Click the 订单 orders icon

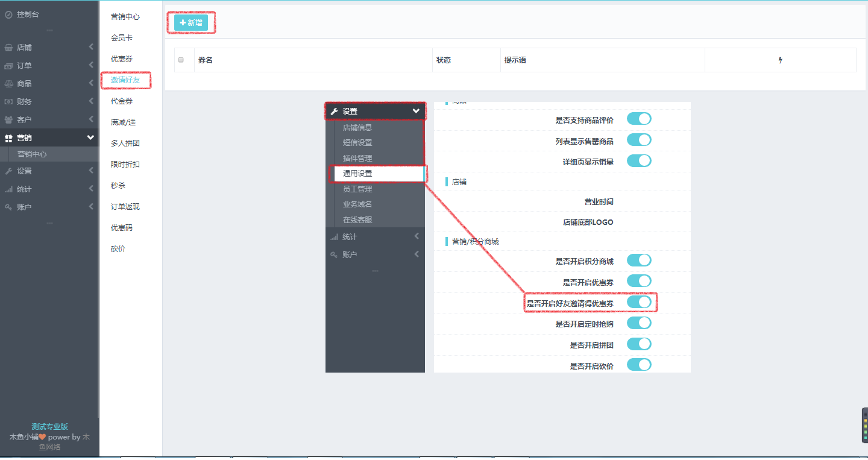click(8, 66)
